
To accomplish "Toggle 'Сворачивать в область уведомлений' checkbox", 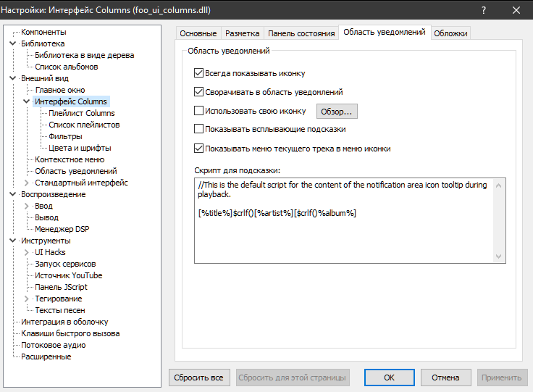I will coord(199,93).
